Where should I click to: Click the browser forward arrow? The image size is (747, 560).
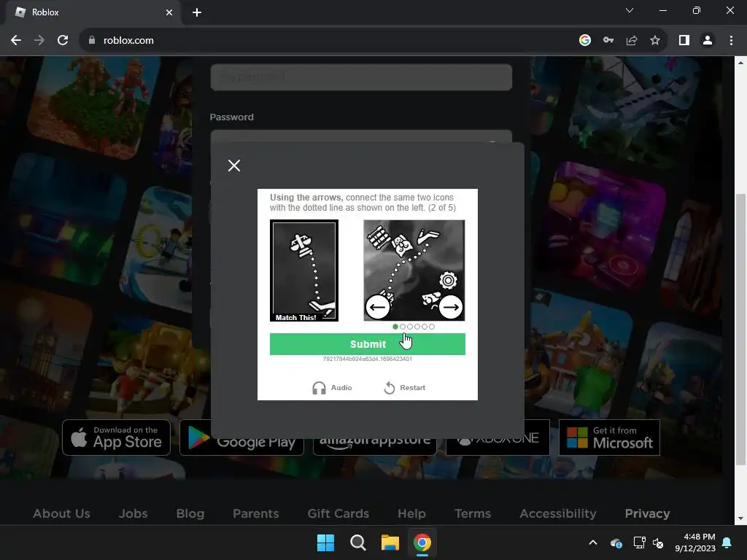tap(39, 41)
